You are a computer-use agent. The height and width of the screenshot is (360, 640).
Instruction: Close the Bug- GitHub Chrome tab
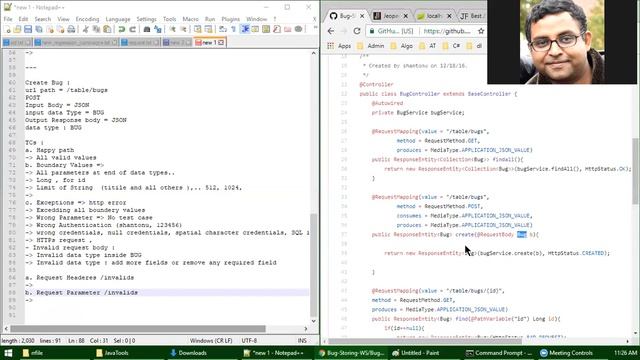(x=362, y=16)
